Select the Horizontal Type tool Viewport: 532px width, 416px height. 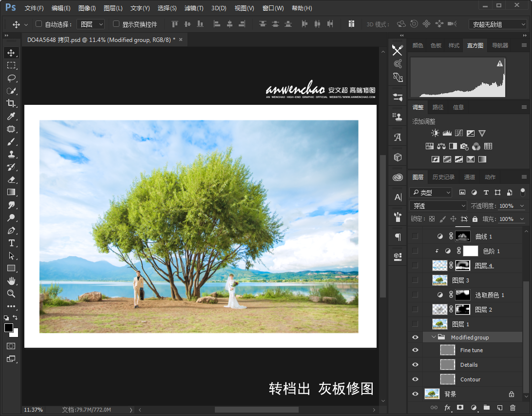pos(11,243)
